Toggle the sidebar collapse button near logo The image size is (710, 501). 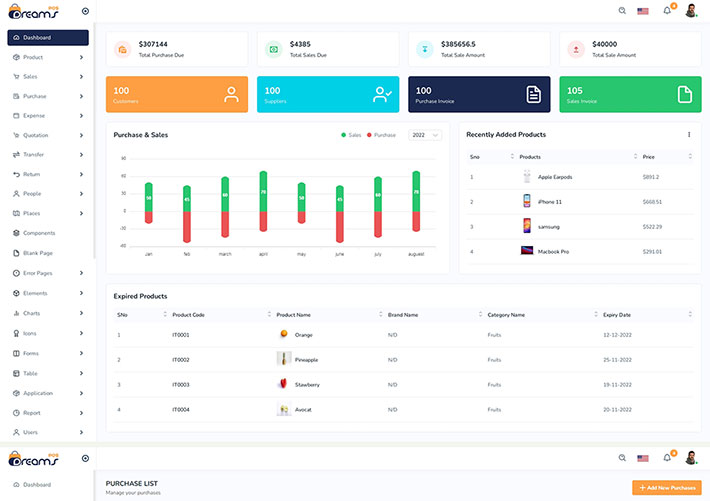(x=85, y=11)
